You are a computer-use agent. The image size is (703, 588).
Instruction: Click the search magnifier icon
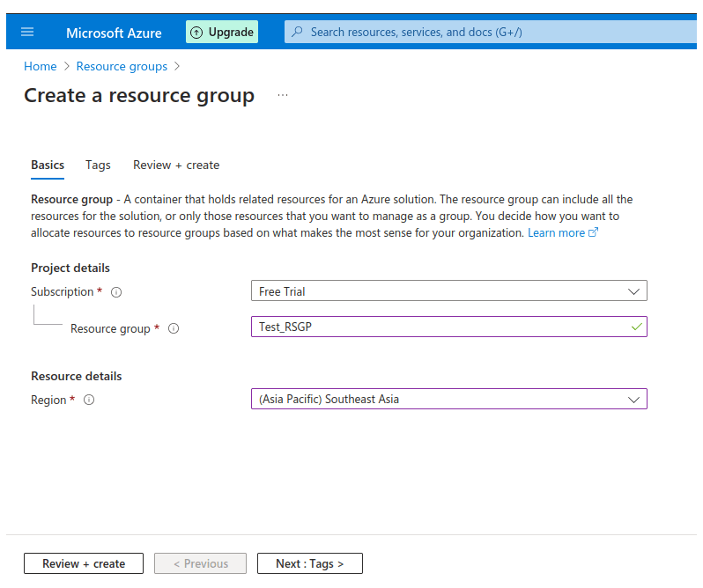[x=297, y=32]
